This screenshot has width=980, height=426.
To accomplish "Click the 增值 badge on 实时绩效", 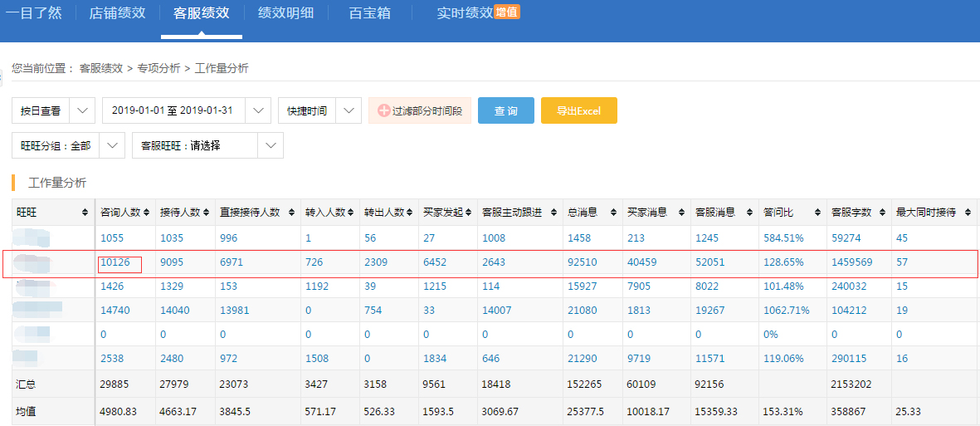I will pyautogui.click(x=507, y=12).
